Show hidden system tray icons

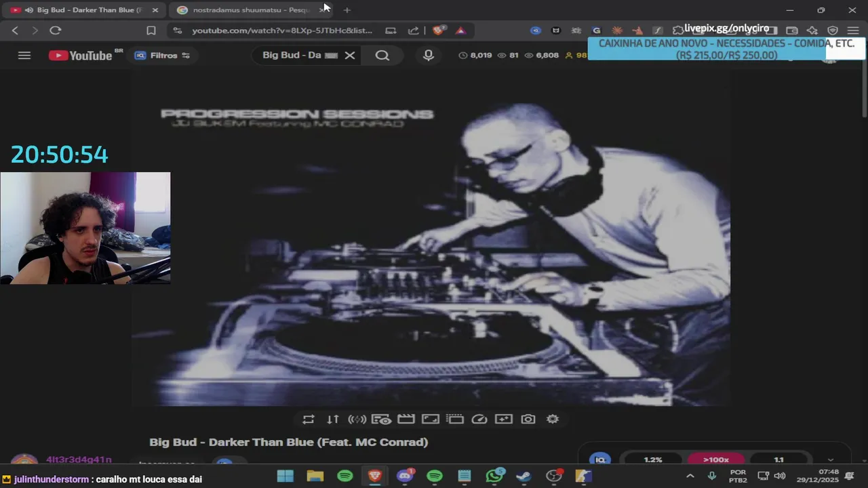690,476
